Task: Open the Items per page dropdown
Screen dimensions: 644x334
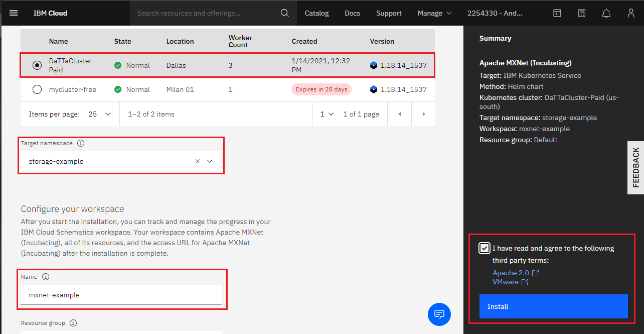Action: (x=100, y=114)
